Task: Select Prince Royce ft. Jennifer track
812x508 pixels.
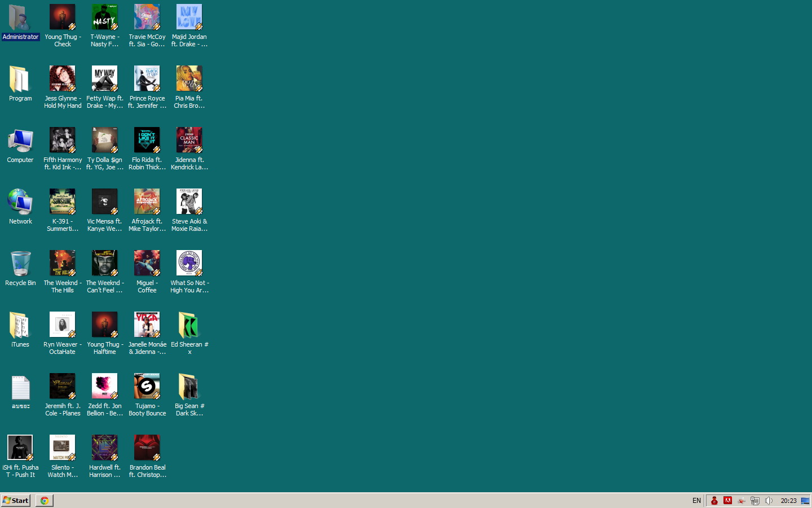Action: 147,87
